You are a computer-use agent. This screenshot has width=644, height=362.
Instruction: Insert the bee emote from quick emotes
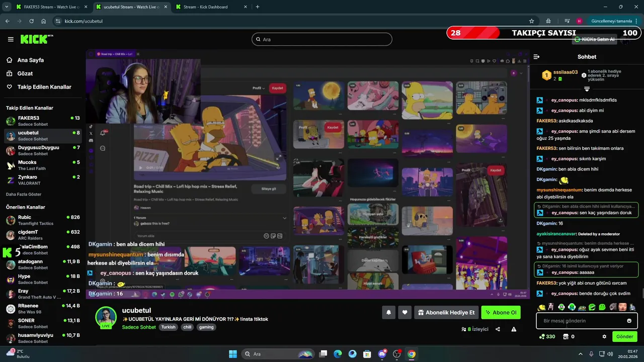(x=542, y=307)
